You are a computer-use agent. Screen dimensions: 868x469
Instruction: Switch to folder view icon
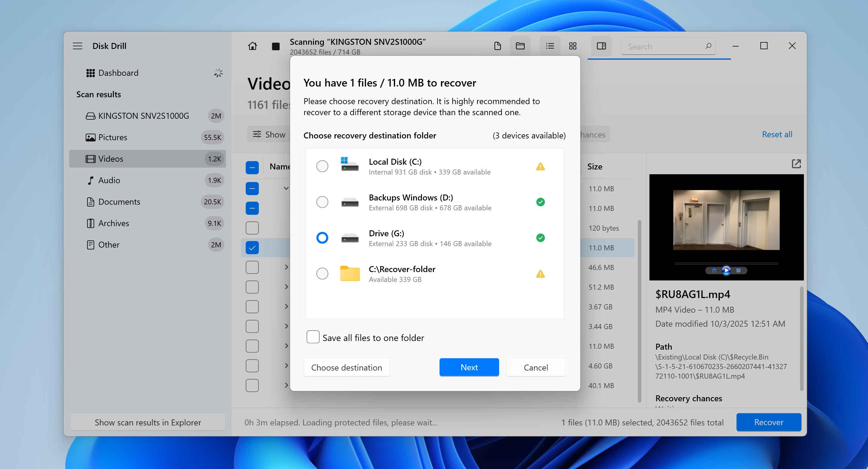pyautogui.click(x=520, y=46)
